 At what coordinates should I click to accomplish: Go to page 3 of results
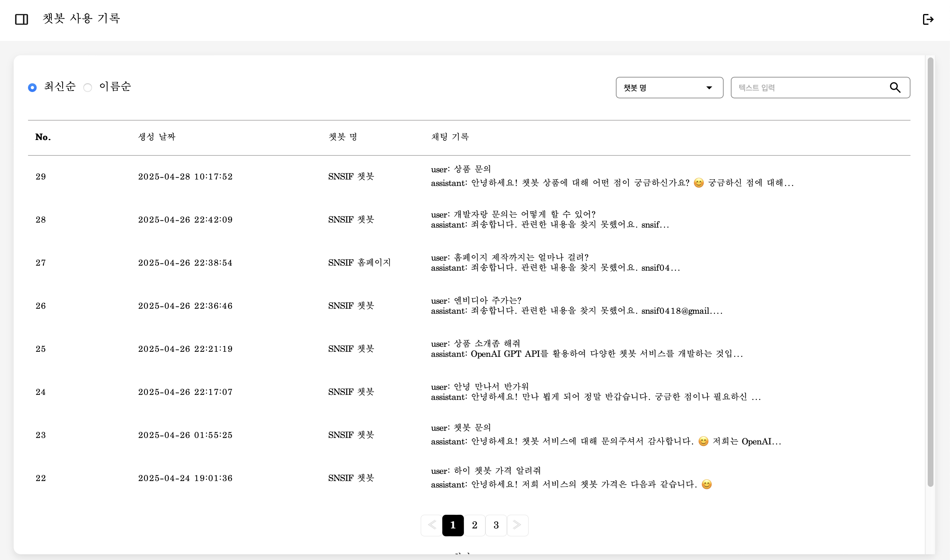pyautogui.click(x=496, y=525)
